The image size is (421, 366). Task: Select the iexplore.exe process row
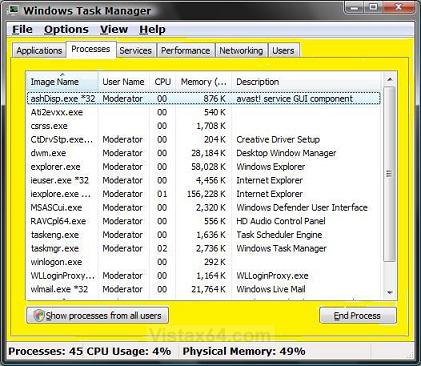(x=203, y=194)
